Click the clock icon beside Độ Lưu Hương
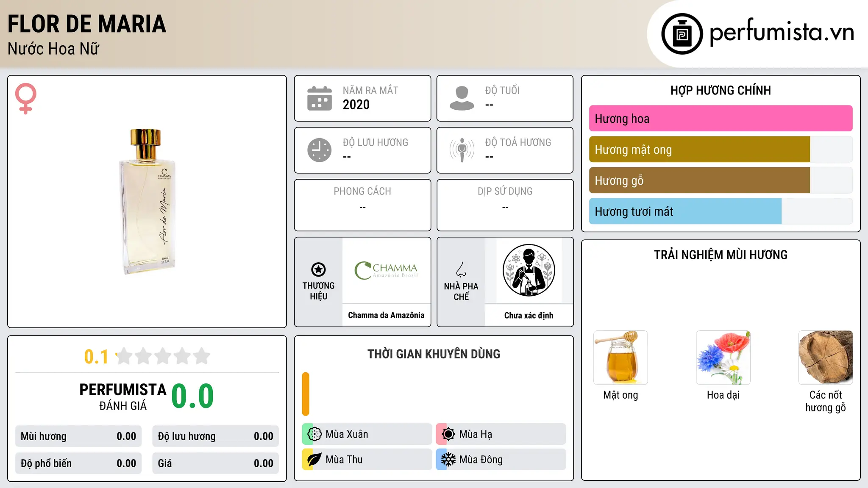Screen dimensions: 868x488 [320, 150]
